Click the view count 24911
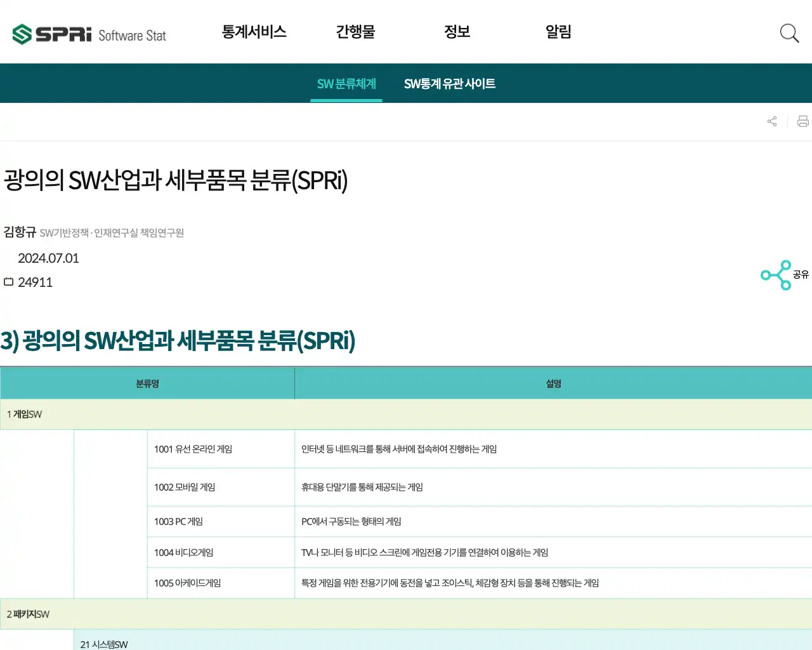This screenshot has width=812, height=650. [35, 282]
